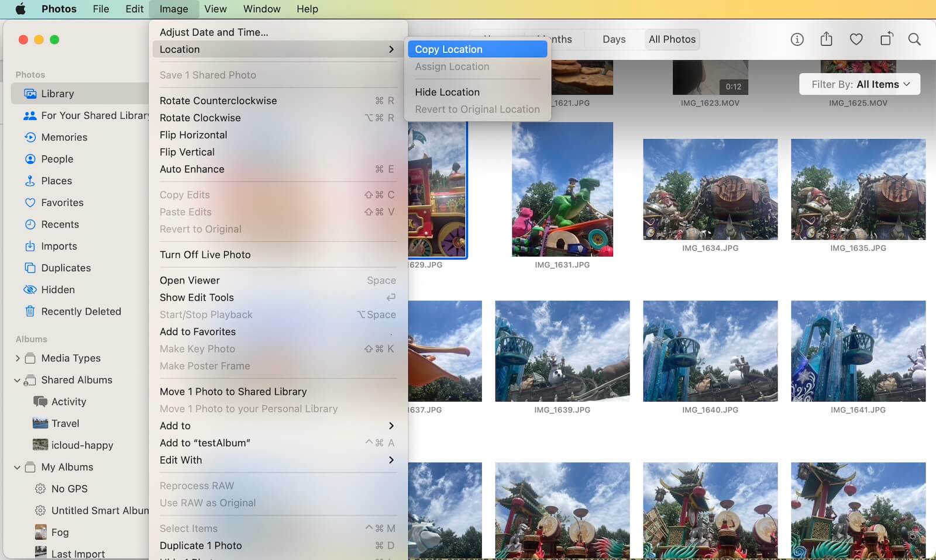The height and width of the screenshot is (560, 936).
Task: Click the Share toolbar icon
Action: [x=826, y=39]
